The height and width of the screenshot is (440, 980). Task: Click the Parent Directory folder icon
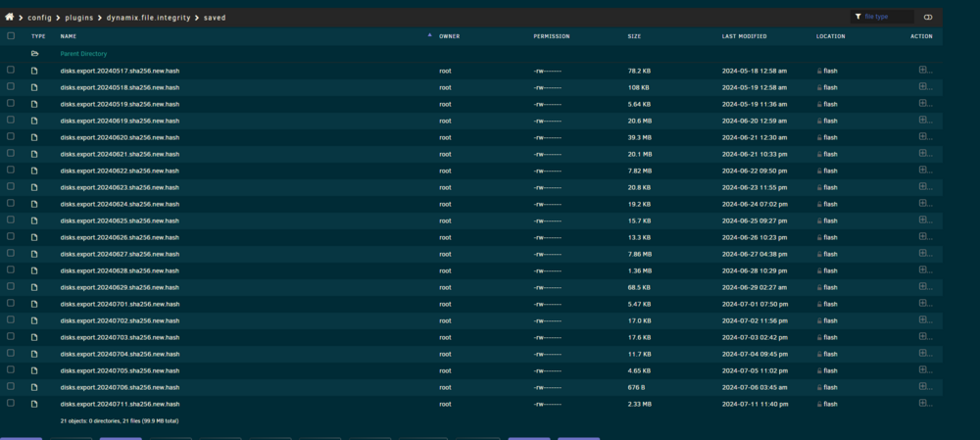(x=35, y=54)
